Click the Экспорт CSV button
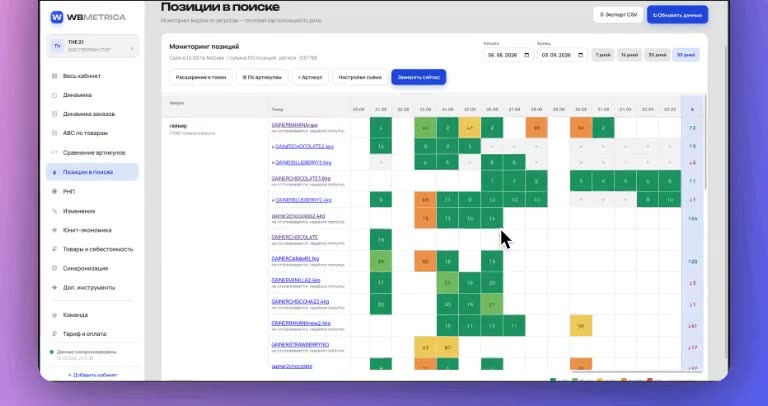 [618, 15]
